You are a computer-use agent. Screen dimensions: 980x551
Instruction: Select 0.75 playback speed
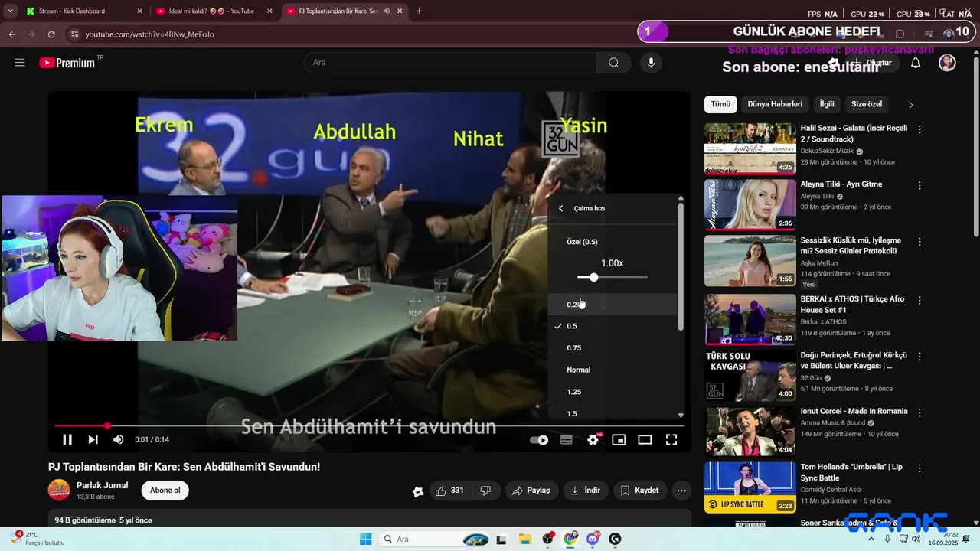612,348
